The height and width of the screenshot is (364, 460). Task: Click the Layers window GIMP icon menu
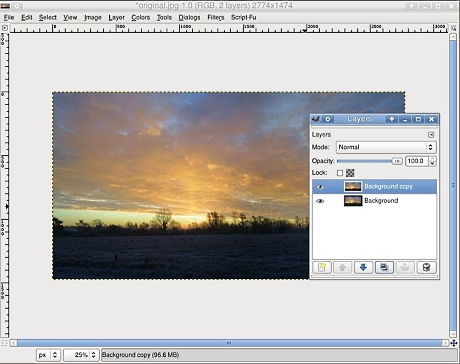pos(316,119)
